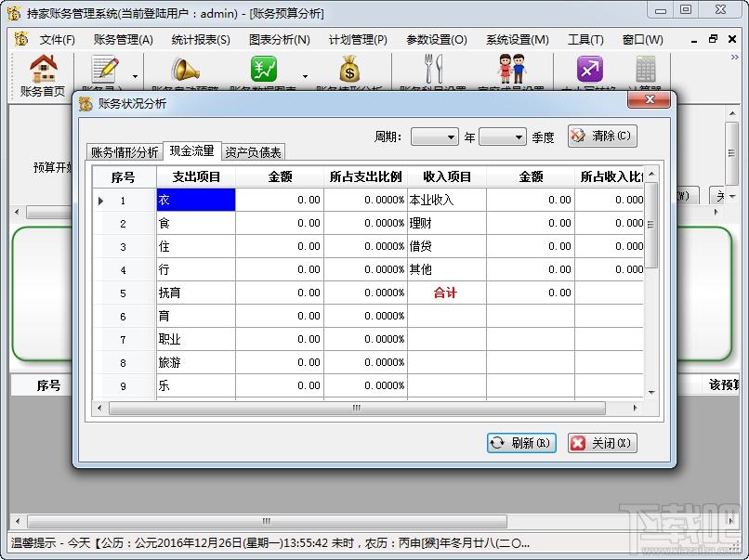The width and height of the screenshot is (749, 560).
Task: Click the 关闭(X) close button
Action: [602, 443]
